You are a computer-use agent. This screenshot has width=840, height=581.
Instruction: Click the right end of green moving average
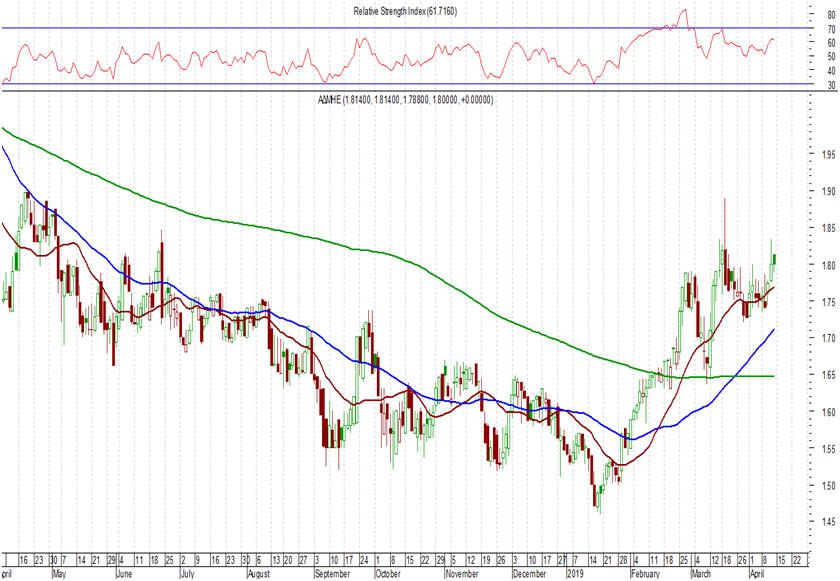tap(773, 376)
